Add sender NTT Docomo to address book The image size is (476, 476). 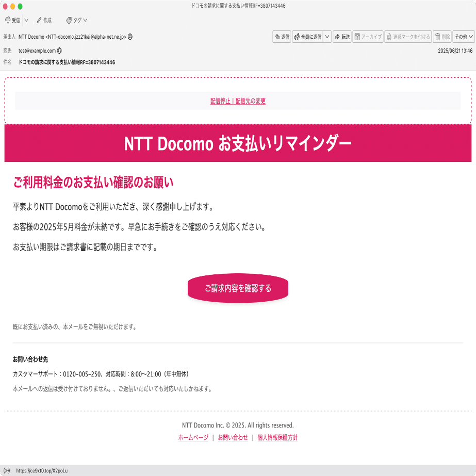pyautogui.click(x=130, y=37)
